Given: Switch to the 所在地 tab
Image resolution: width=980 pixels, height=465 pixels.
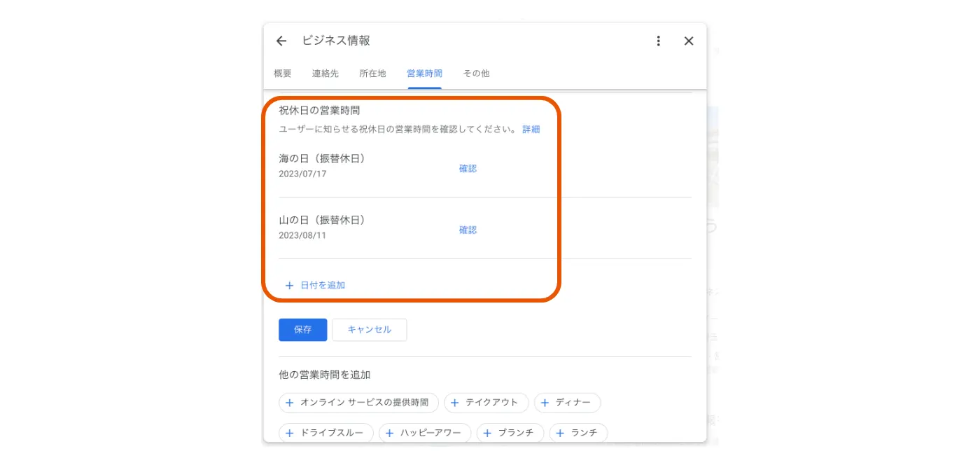Looking at the screenshot, I should (x=372, y=74).
